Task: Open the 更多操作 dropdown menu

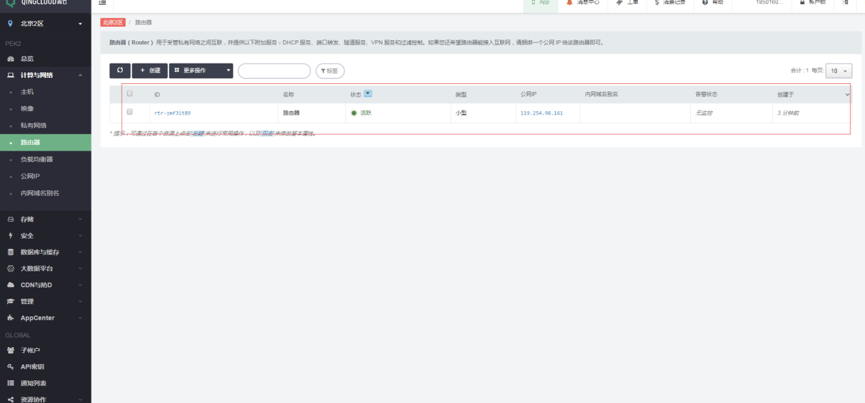Action: 201,71
